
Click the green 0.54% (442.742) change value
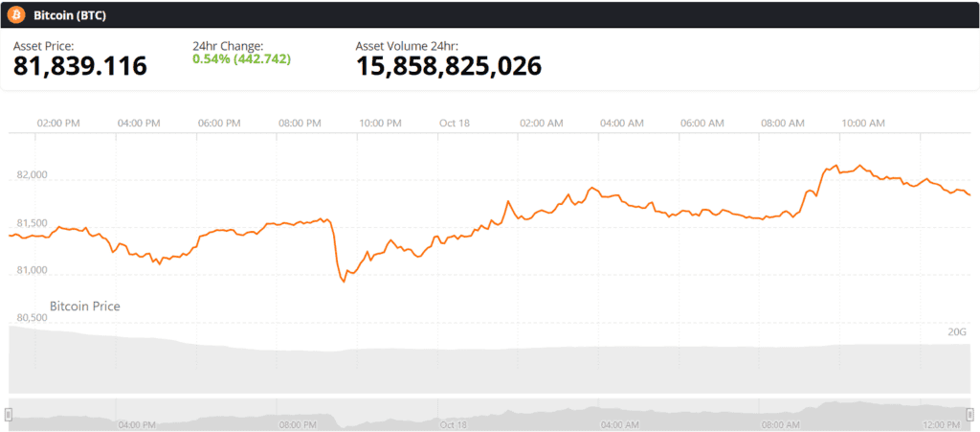pos(242,58)
